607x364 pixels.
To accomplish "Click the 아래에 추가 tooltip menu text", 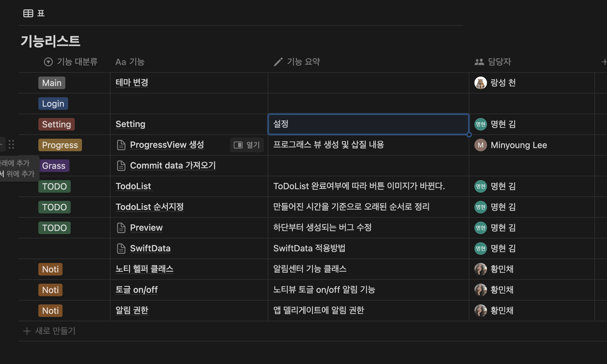I will point(15,163).
